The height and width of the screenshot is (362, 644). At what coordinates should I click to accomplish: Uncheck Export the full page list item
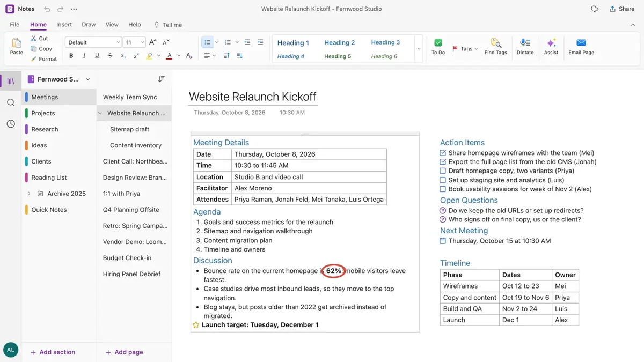point(443,162)
